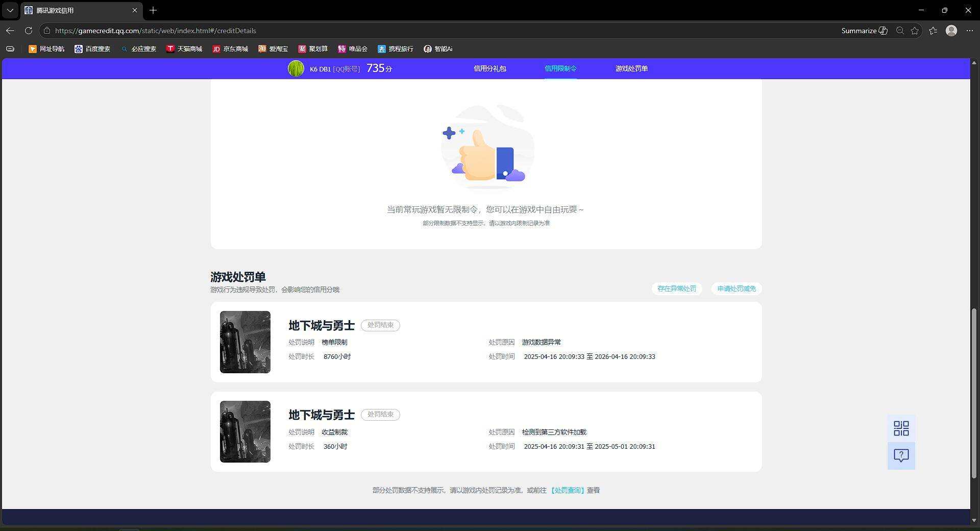
Task: Open 唯品会 bookmark
Action: pyautogui.click(x=353, y=49)
